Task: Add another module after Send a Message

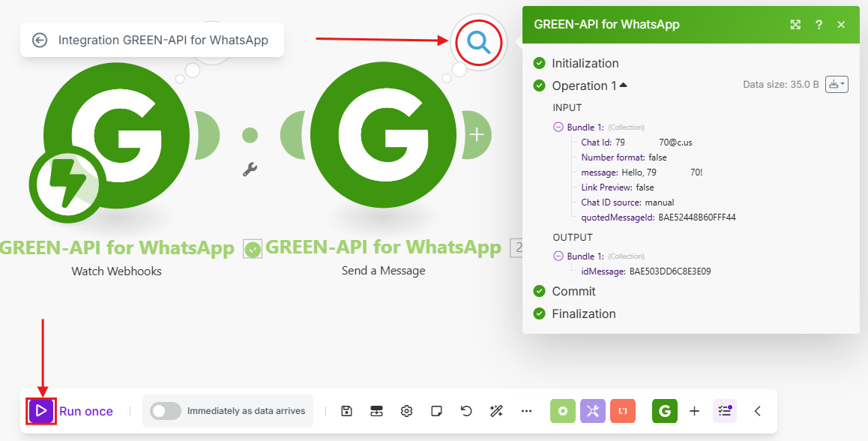Action: pos(477,135)
